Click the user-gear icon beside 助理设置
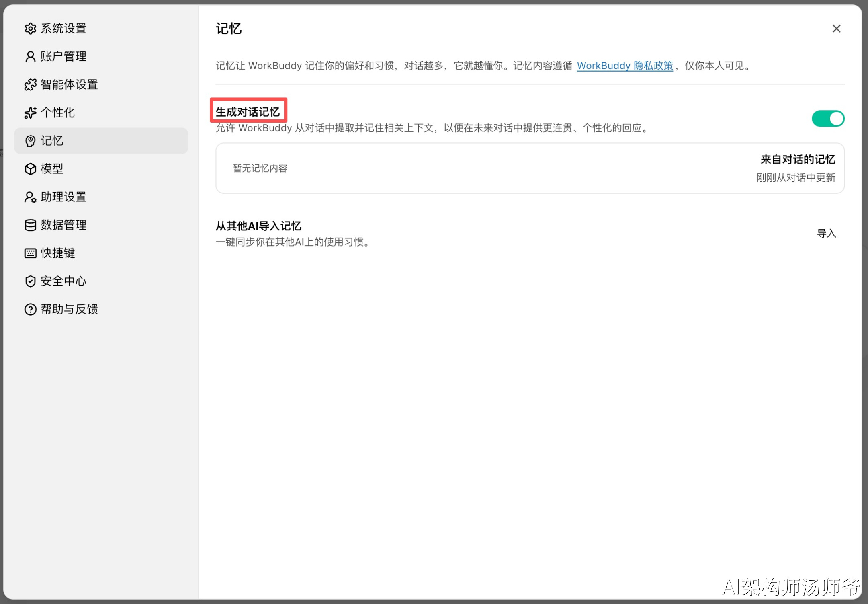This screenshot has height=604, width=868. pyautogui.click(x=30, y=197)
